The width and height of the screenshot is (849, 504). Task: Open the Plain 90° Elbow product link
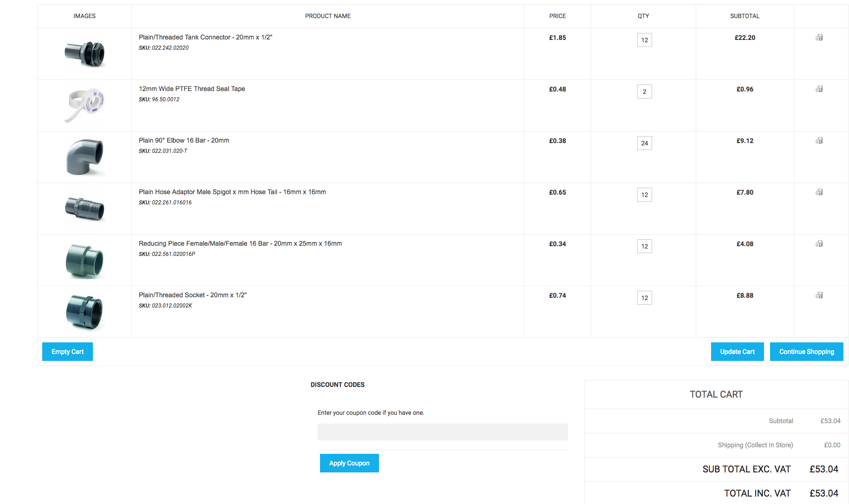[x=184, y=140]
